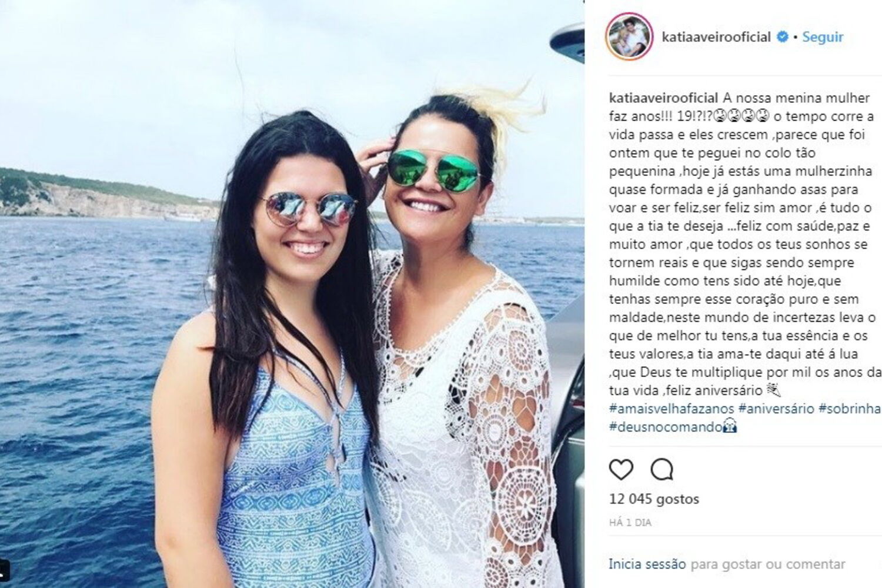Screen dimensions: 882x588
Task: Click para gostar ou comentar text
Action: [x=768, y=564]
